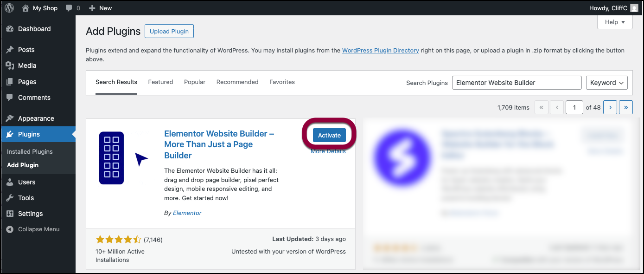Expand the Help panel
The width and height of the screenshot is (644, 274).
point(615,22)
